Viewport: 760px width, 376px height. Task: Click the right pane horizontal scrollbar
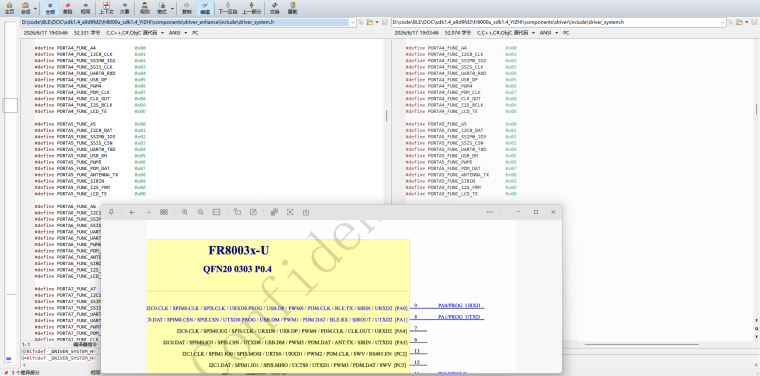pyautogui.click(x=641, y=344)
